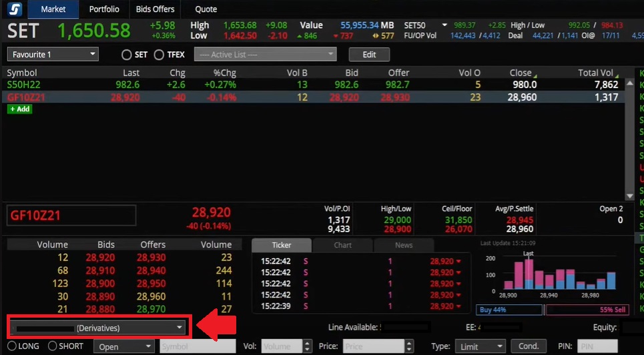Open the Favourite 1 list dropdown
This screenshot has height=355, width=644.
point(53,54)
